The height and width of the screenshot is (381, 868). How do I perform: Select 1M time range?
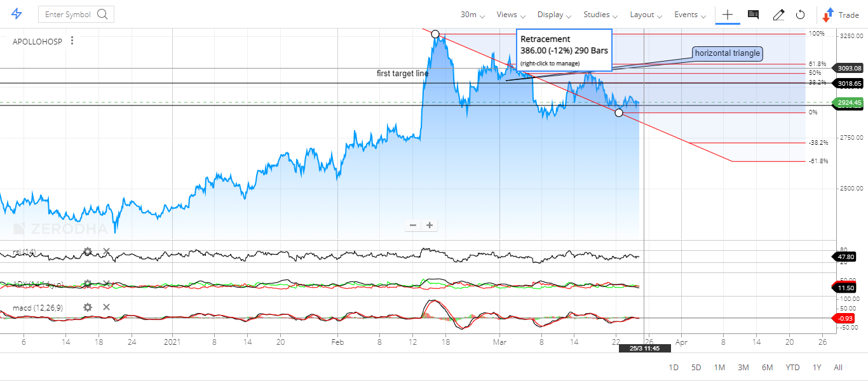click(719, 368)
